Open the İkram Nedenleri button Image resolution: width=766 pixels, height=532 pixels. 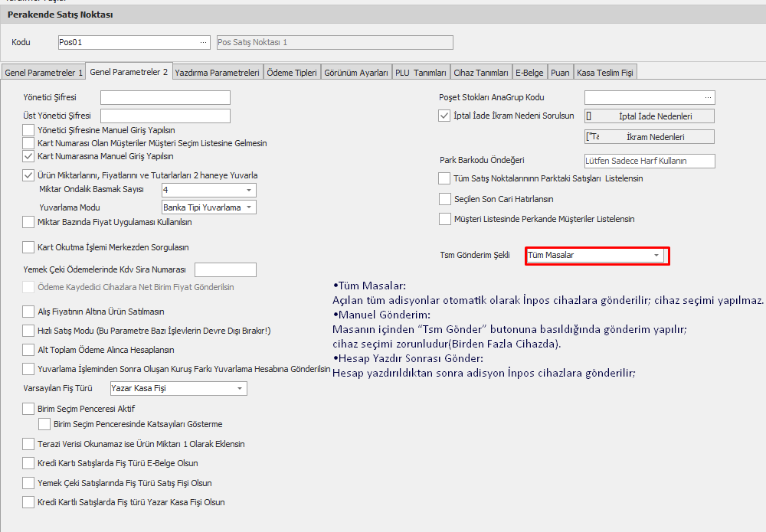coord(649,137)
